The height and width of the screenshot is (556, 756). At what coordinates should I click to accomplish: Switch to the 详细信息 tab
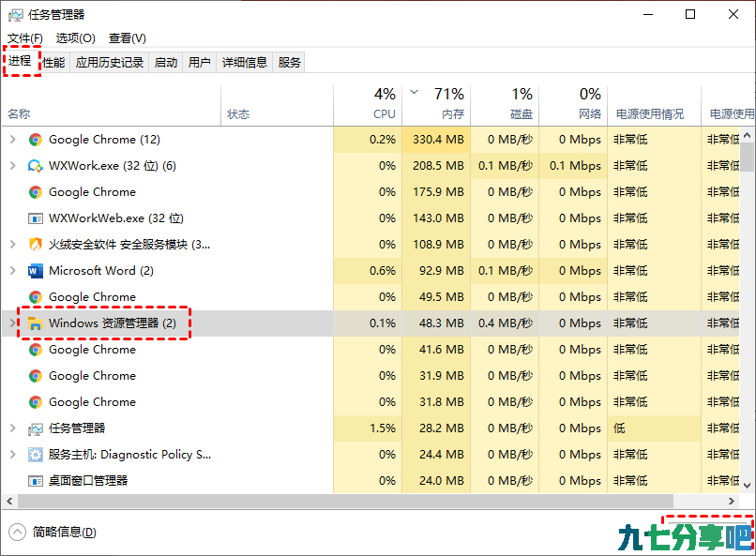pos(245,62)
